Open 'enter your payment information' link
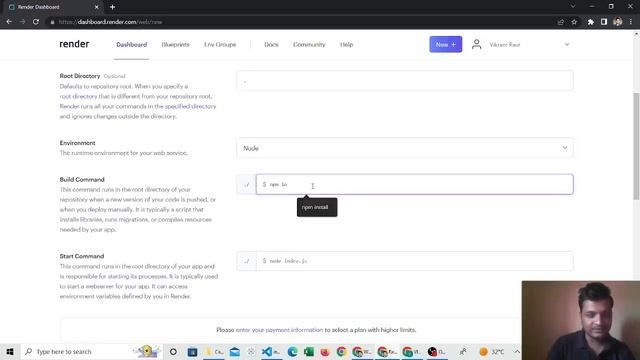The width and height of the screenshot is (640, 360). pyautogui.click(x=279, y=330)
